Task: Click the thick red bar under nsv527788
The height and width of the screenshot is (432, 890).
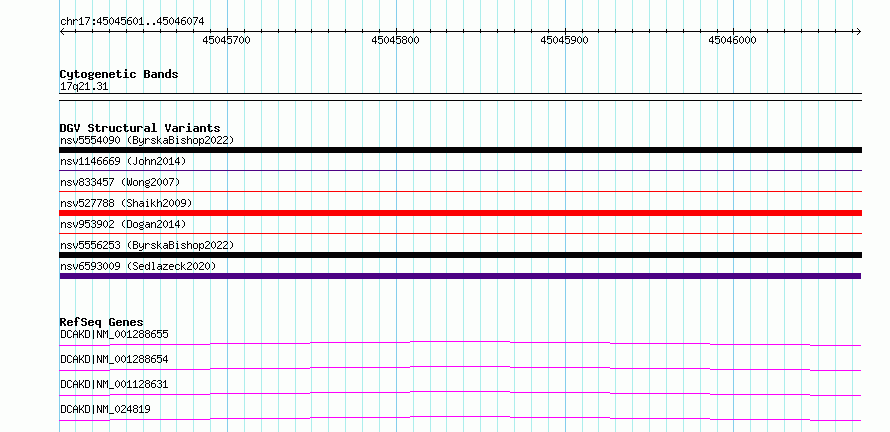Action: [x=460, y=213]
